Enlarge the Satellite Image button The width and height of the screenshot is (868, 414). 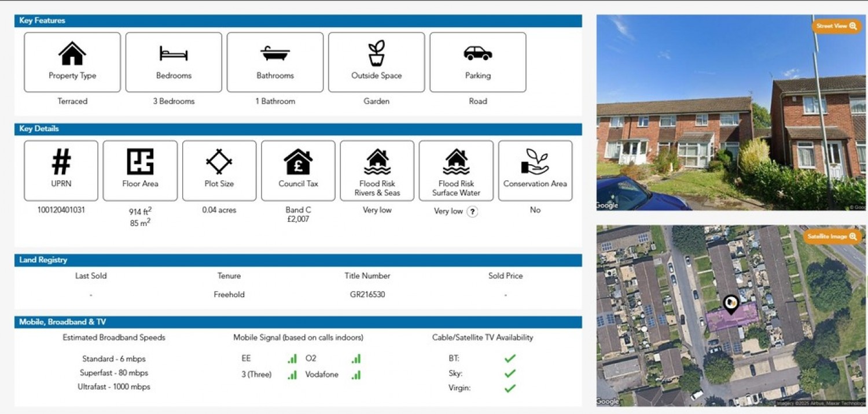(832, 236)
